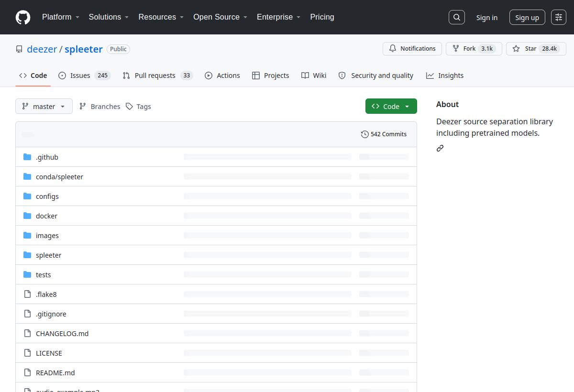Screen dimensions: 574x392
Task: Click the 33 pull requests counter badge
Action: tap(187, 76)
